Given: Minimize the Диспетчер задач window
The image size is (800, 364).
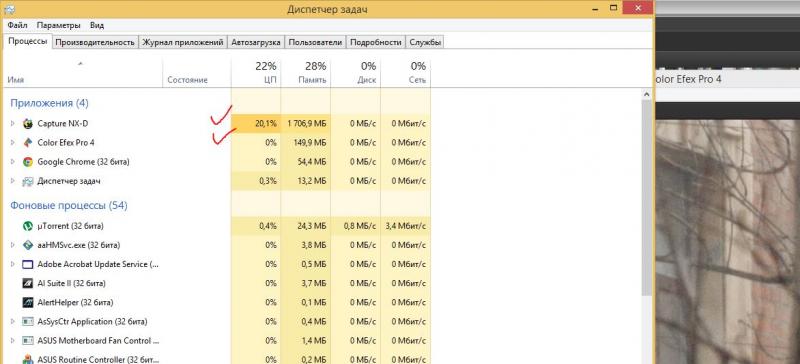Looking at the screenshot, I should pos(595,8).
